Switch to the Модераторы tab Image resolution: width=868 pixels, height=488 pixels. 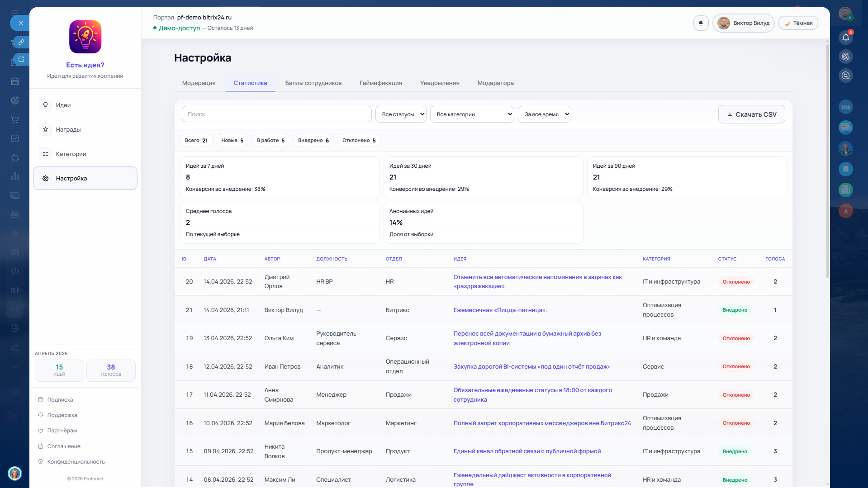(x=496, y=83)
